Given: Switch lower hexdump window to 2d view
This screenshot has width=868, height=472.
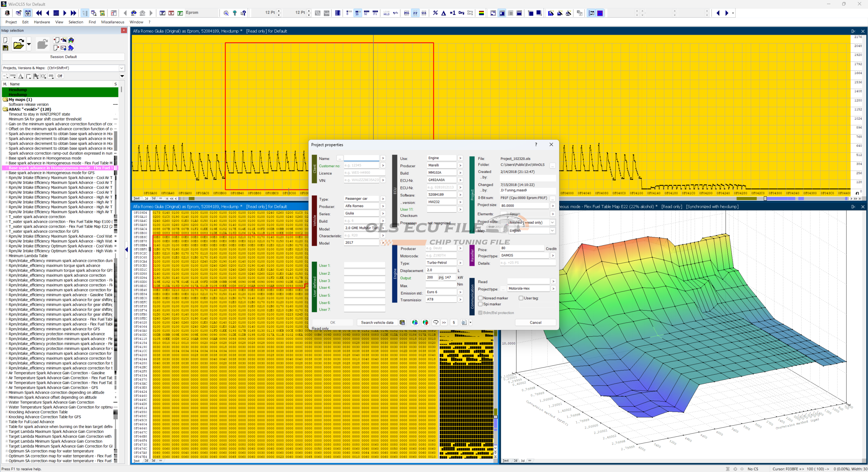Looking at the screenshot, I should [x=146, y=460].
